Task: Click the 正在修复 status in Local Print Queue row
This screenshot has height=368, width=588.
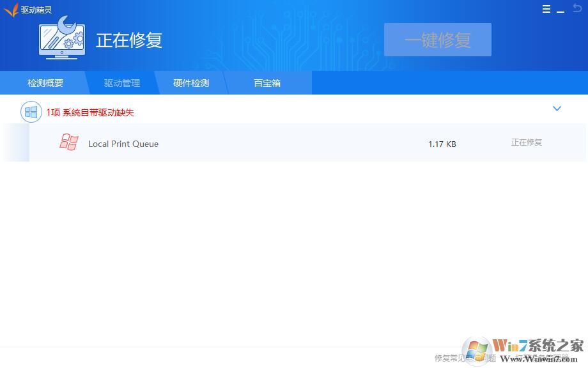Action: (x=527, y=142)
